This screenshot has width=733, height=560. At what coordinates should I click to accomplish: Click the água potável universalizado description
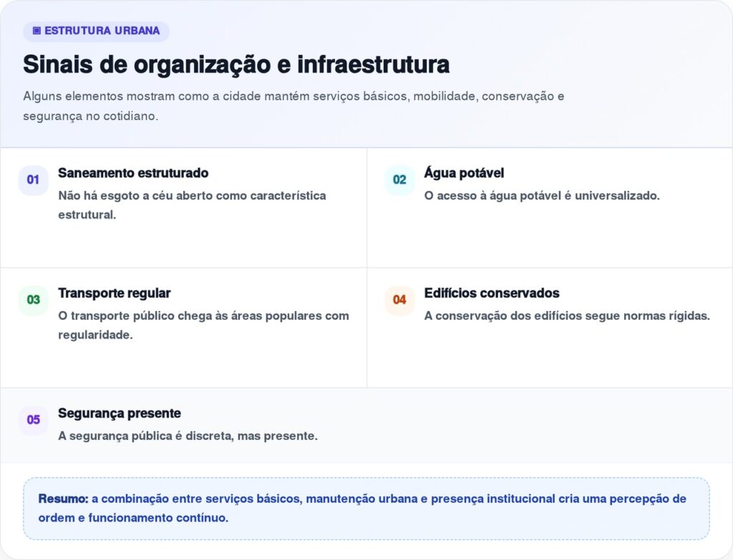542,195
